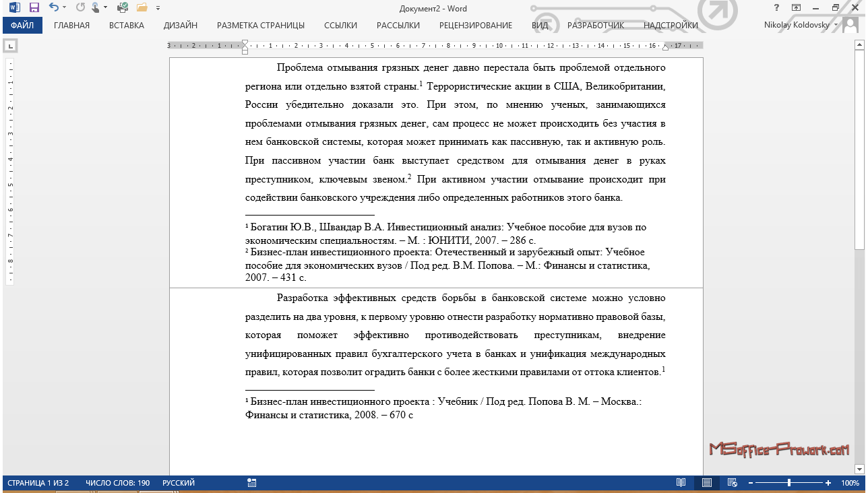Open Word Help question mark icon
Image resolution: width=868 pixels, height=493 pixels.
click(x=777, y=8)
